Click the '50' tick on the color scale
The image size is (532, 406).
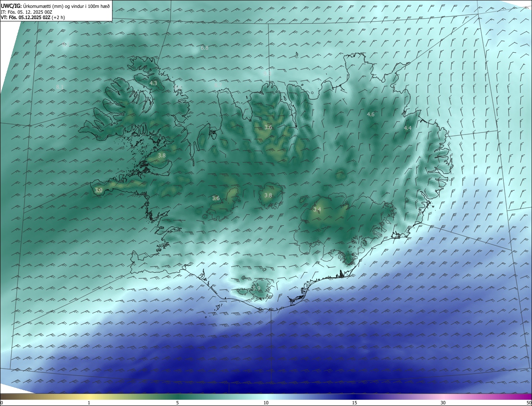529,403
